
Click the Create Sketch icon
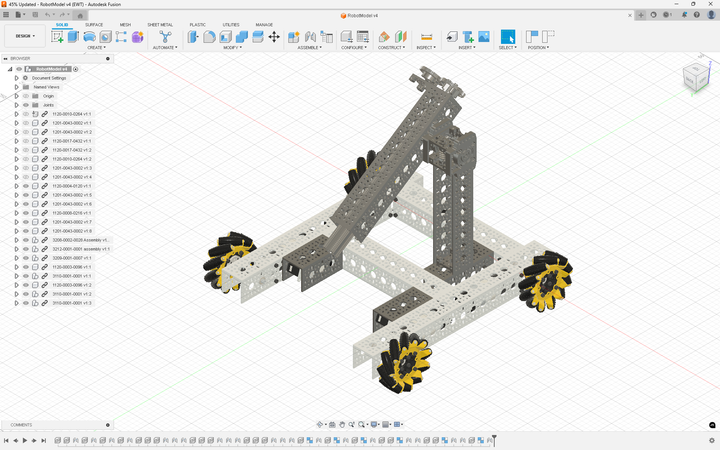[57, 37]
